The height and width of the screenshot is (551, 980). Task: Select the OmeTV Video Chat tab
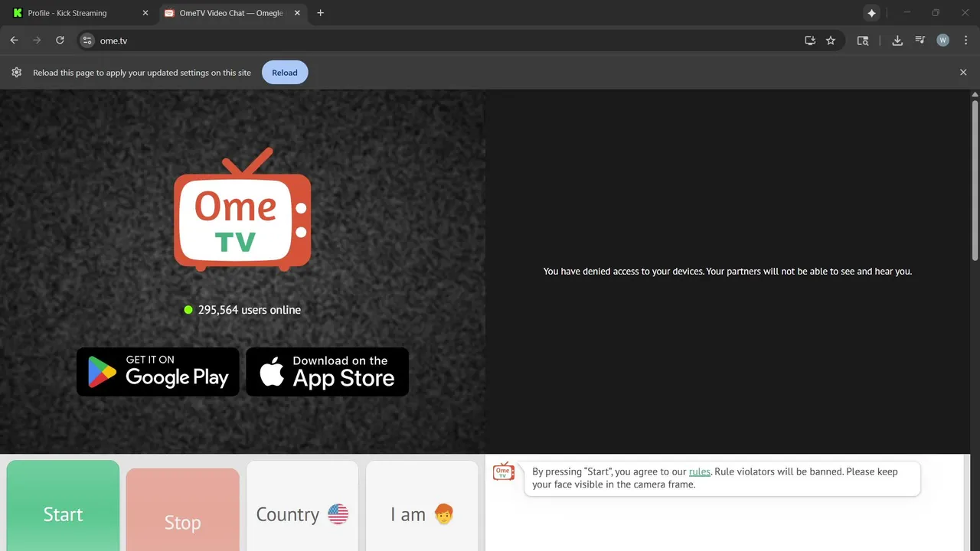coord(231,13)
